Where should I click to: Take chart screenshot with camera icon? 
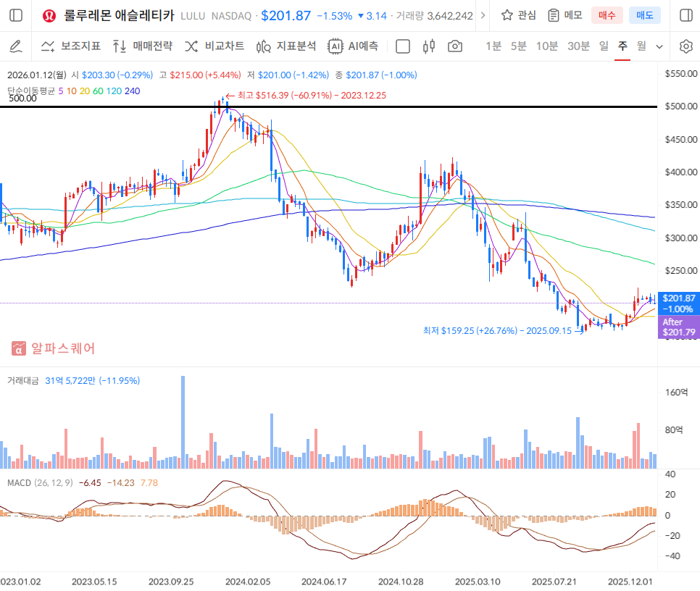tap(455, 46)
